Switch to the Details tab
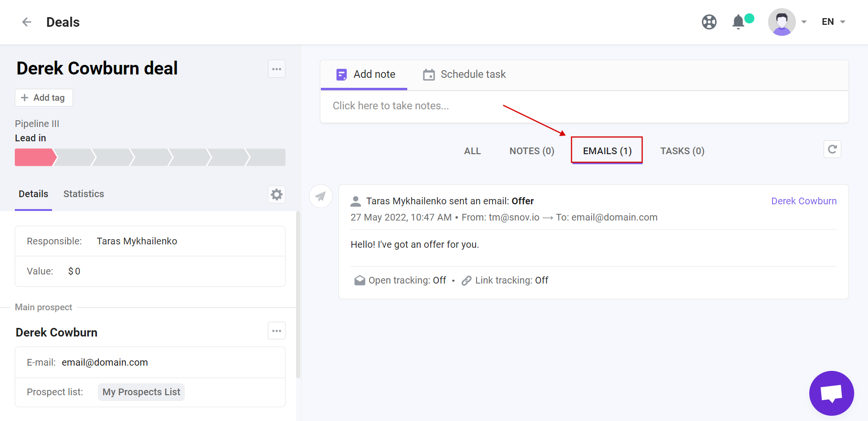 point(33,194)
